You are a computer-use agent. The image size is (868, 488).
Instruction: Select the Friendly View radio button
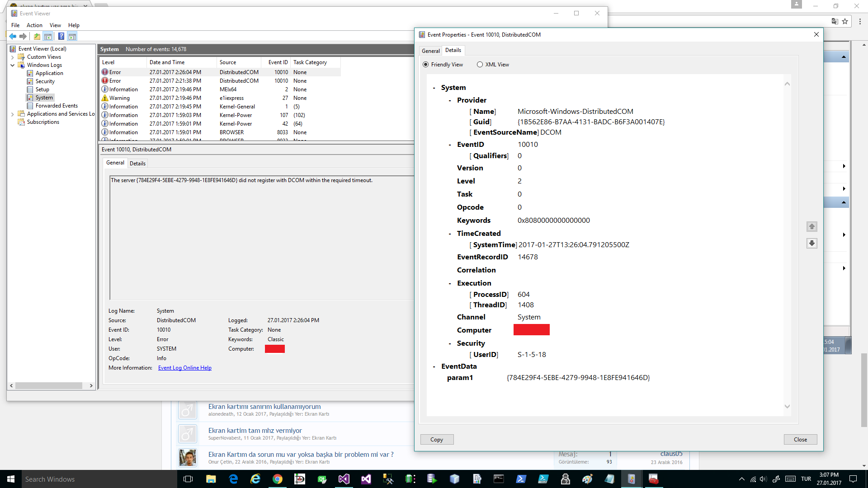(x=425, y=65)
